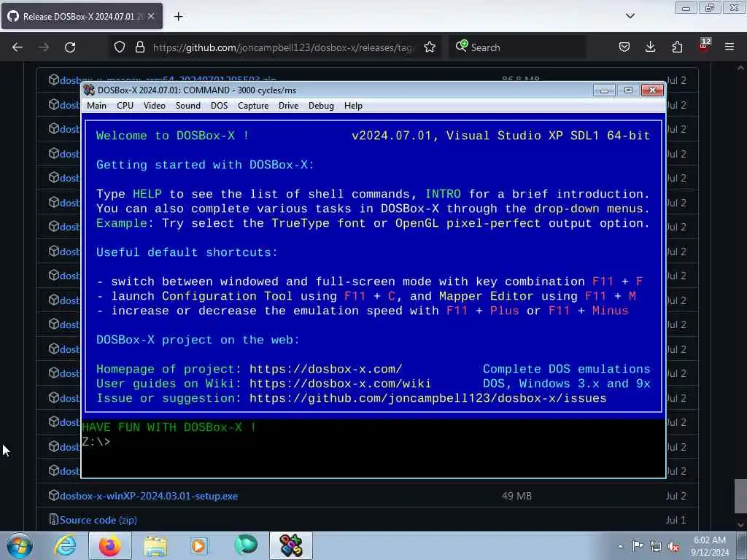Click the scrollbar down arrow on the page
Screen dimensions: 747x560
740,525
